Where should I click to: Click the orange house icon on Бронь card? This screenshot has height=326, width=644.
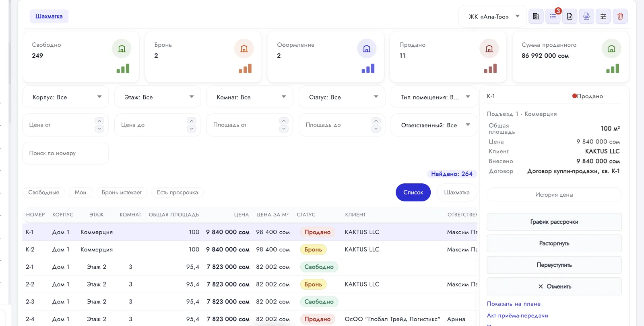pos(244,49)
